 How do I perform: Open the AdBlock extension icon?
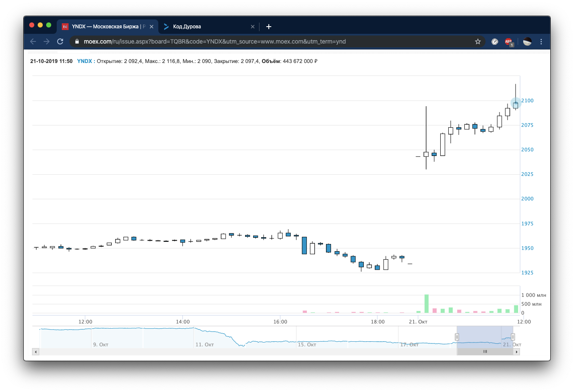[x=508, y=41]
